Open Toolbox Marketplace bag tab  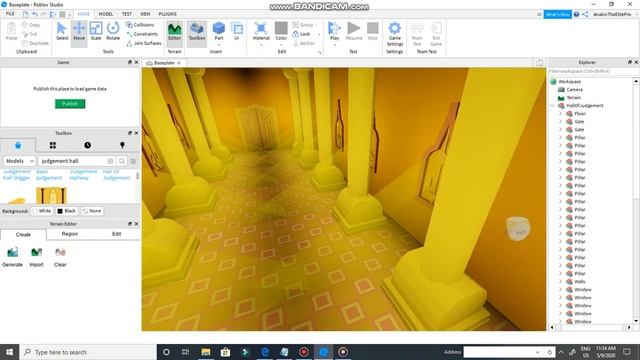click(18, 145)
